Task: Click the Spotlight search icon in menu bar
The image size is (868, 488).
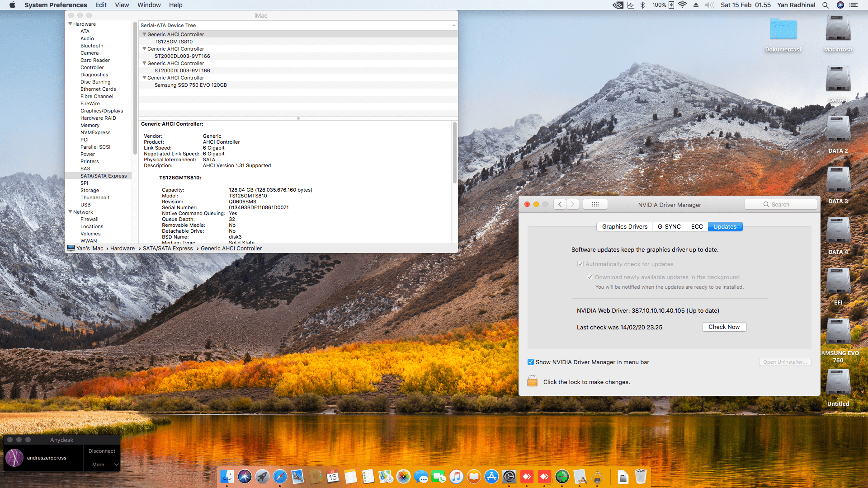Action: point(825,5)
